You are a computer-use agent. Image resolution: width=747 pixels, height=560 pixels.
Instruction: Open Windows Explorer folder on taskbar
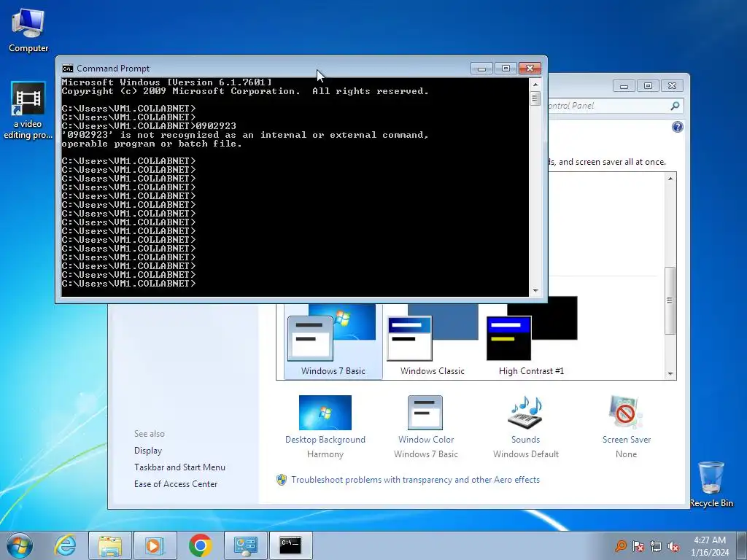[x=109, y=545]
